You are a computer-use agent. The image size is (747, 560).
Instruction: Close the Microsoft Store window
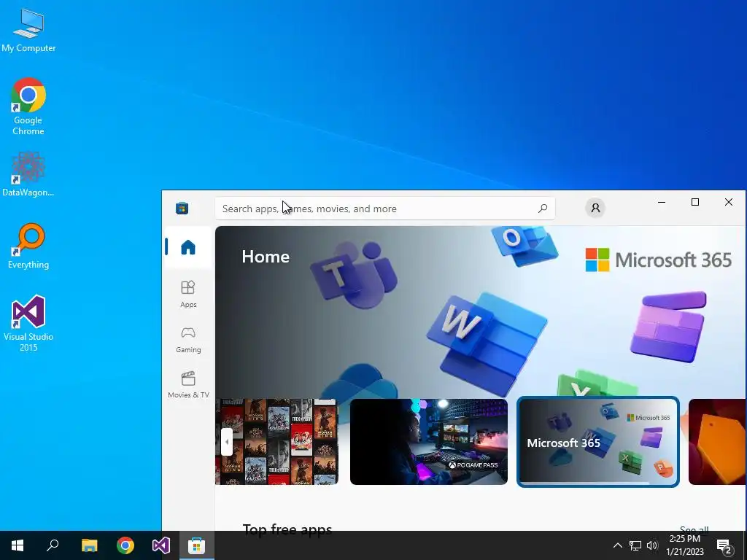[729, 203]
